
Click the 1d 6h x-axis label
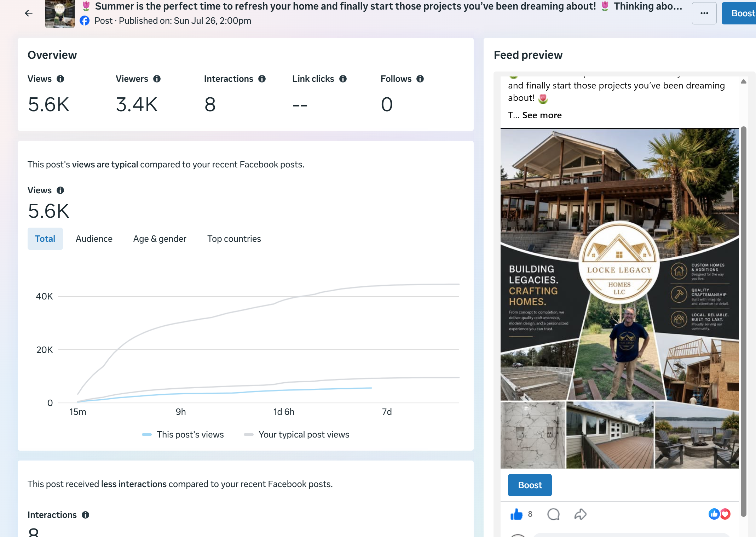tap(284, 412)
